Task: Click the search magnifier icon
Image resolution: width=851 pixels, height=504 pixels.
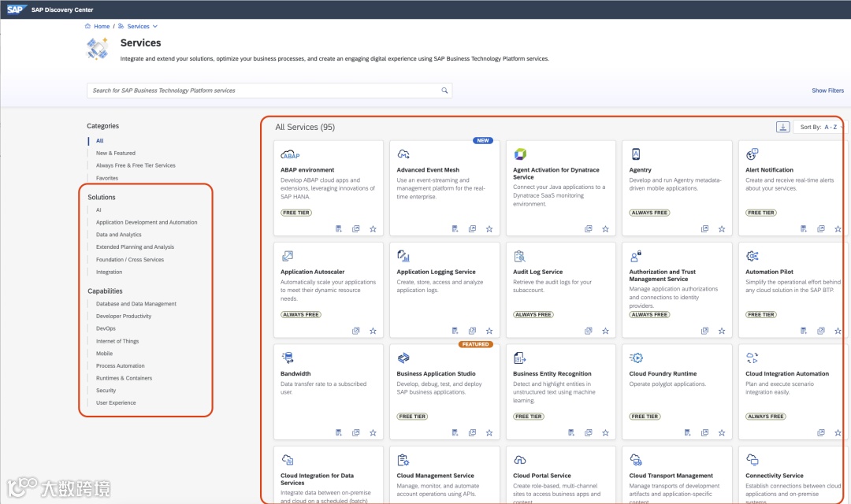Action: click(444, 91)
